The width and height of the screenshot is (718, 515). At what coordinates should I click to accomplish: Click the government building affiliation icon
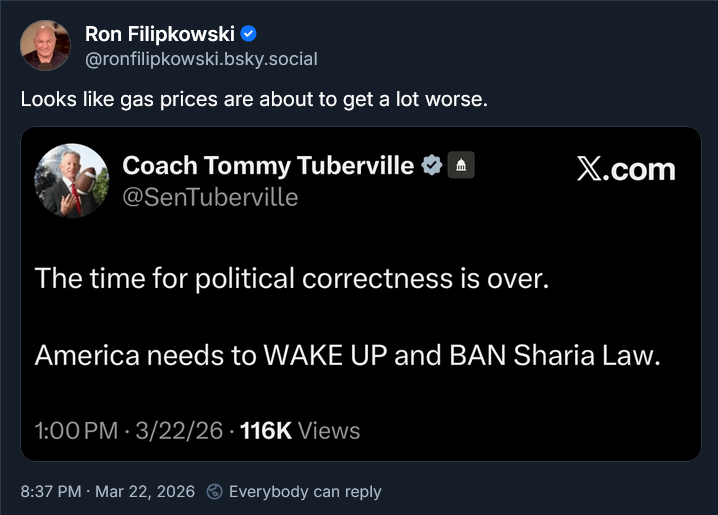click(x=460, y=166)
